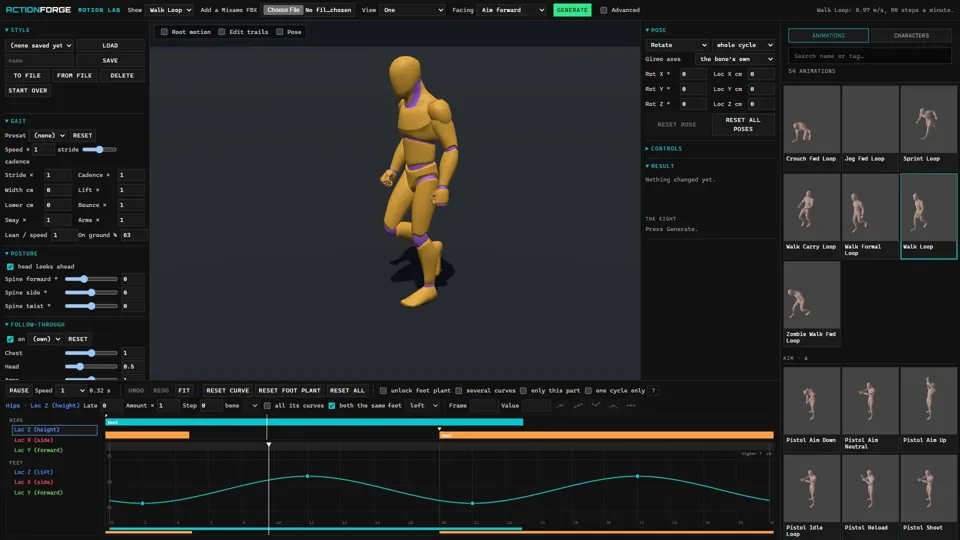Image resolution: width=960 pixels, height=540 pixels.
Task: Open the Facing dropdown set to Aim forward
Action: [512, 10]
